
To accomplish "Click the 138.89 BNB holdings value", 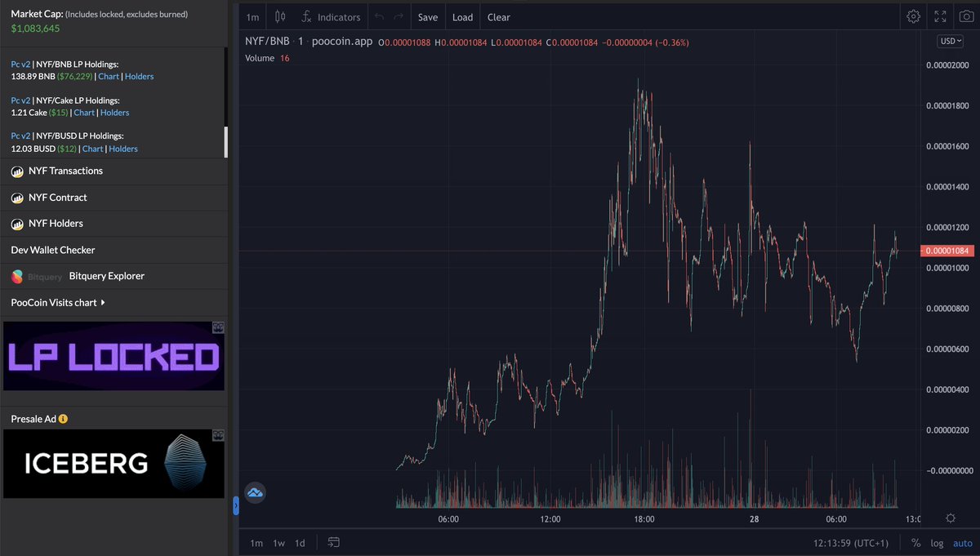I will (32, 77).
